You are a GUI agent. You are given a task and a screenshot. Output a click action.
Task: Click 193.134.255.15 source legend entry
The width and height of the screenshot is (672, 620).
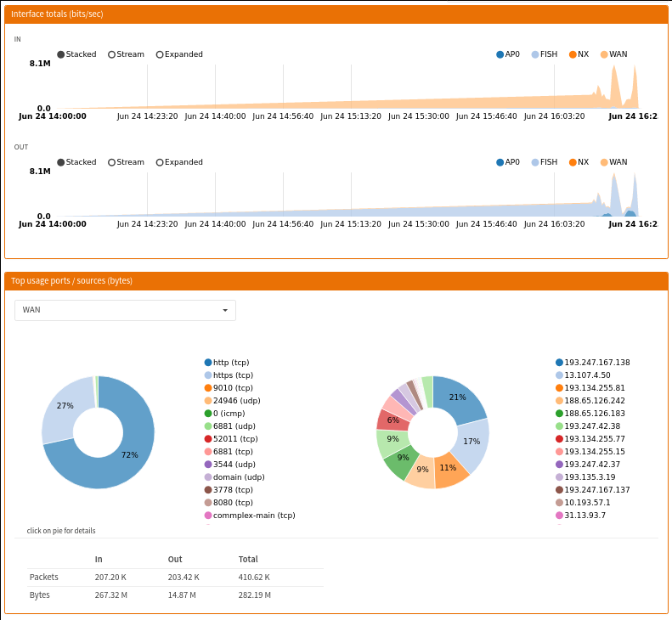coord(590,452)
